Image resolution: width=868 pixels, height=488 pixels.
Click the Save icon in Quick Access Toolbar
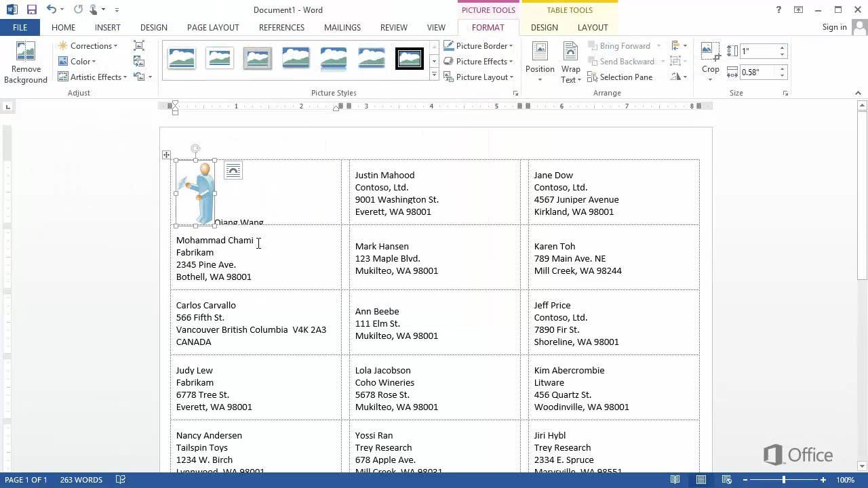(x=31, y=9)
